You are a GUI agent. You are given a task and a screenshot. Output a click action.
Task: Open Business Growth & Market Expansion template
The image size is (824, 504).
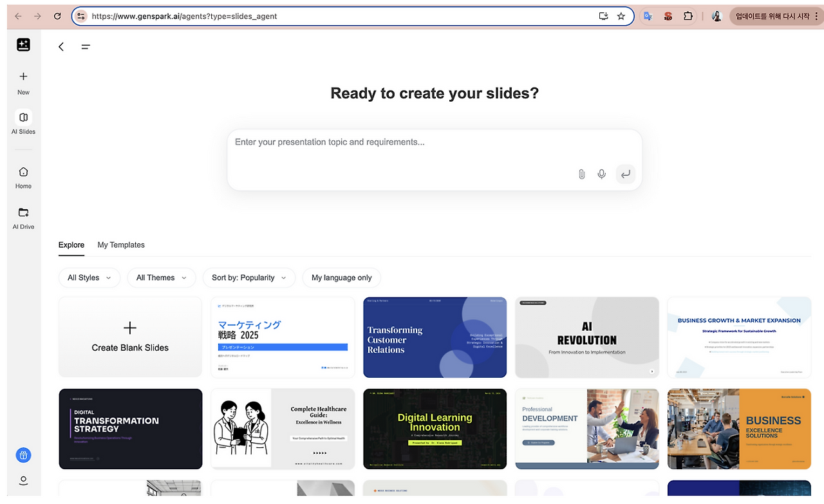point(739,337)
